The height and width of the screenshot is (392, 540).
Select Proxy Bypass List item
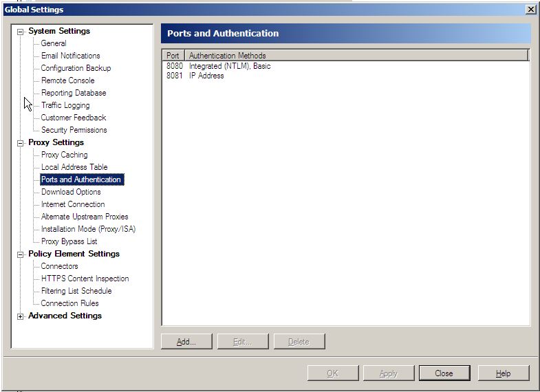click(x=69, y=241)
